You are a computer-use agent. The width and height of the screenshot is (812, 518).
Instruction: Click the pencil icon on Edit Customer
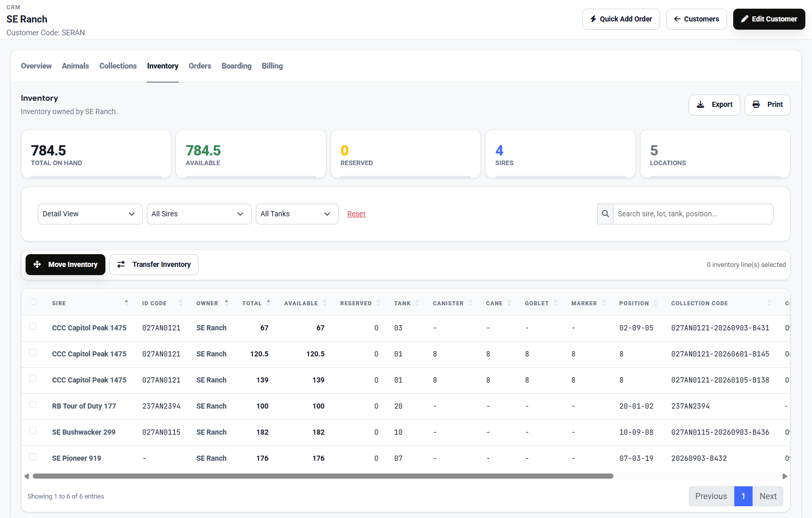745,19
